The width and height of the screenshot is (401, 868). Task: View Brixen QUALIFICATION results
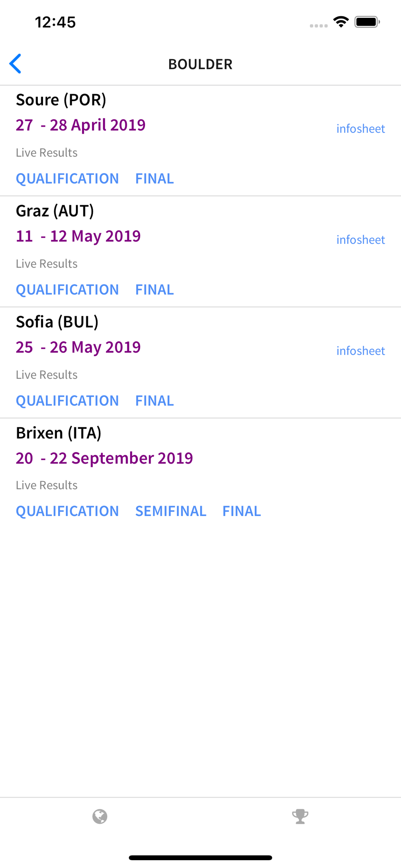click(67, 511)
